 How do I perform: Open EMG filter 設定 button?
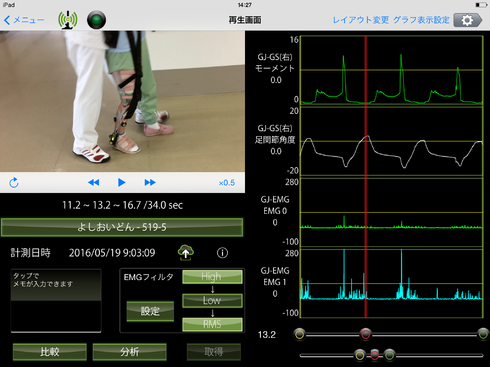[x=150, y=311]
